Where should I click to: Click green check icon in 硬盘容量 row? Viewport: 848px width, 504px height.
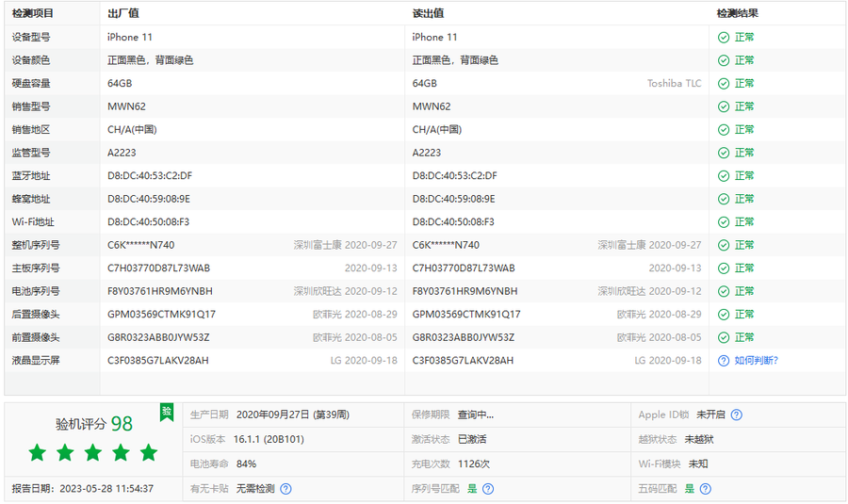click(724, 84)
